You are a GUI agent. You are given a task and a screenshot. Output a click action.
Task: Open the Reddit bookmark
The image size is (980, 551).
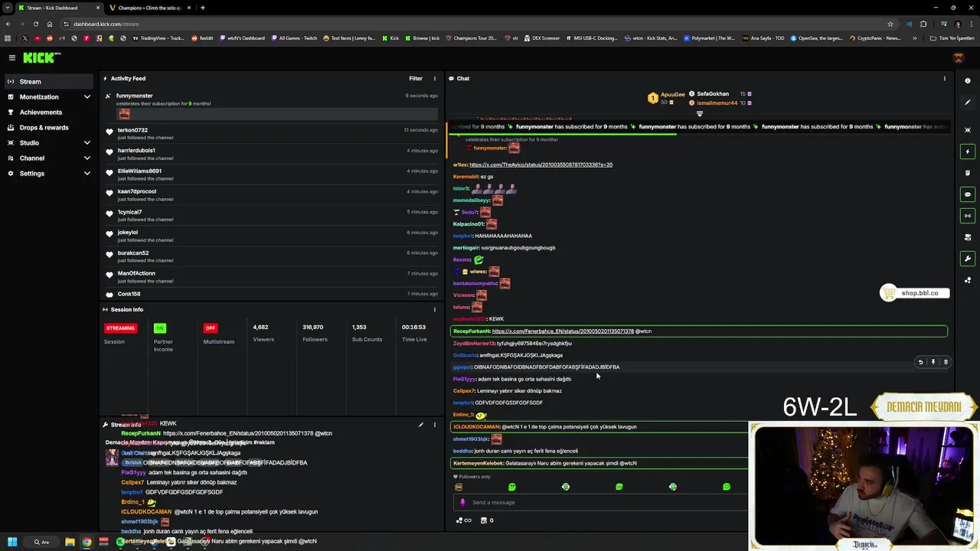pos(202,38)
